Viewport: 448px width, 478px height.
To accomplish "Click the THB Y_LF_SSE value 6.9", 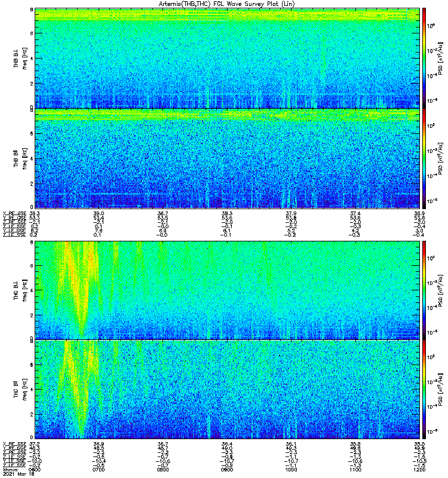I will 162,231.
